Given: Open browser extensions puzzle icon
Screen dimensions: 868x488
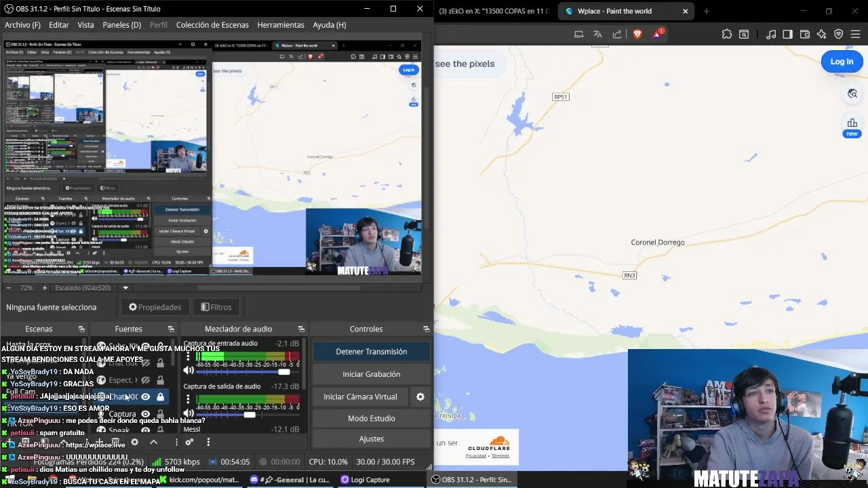Looking at the screenshot, I should (727, 34).
